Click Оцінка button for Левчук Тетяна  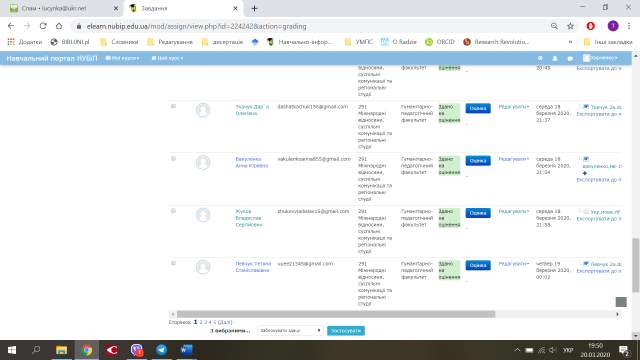pyautogui.click(x=478, y=265)
